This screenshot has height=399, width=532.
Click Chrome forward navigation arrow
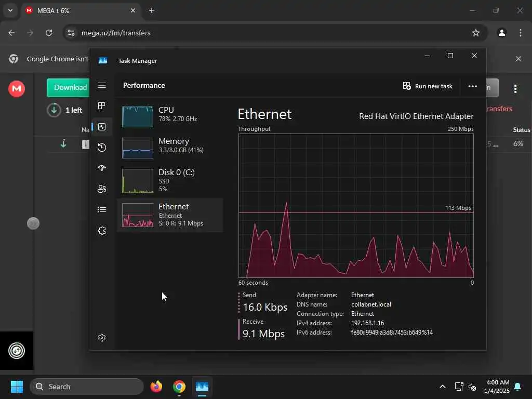30,33
